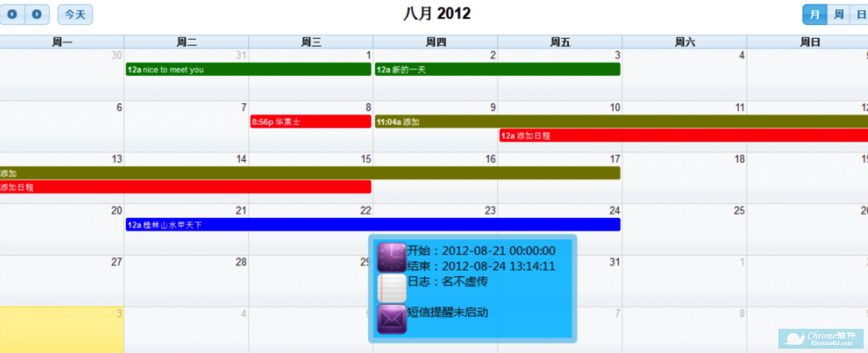Viewport: 868px width, 353px height.
Task: Select day 6 cell on Monday
Action: tap(62, 126)
